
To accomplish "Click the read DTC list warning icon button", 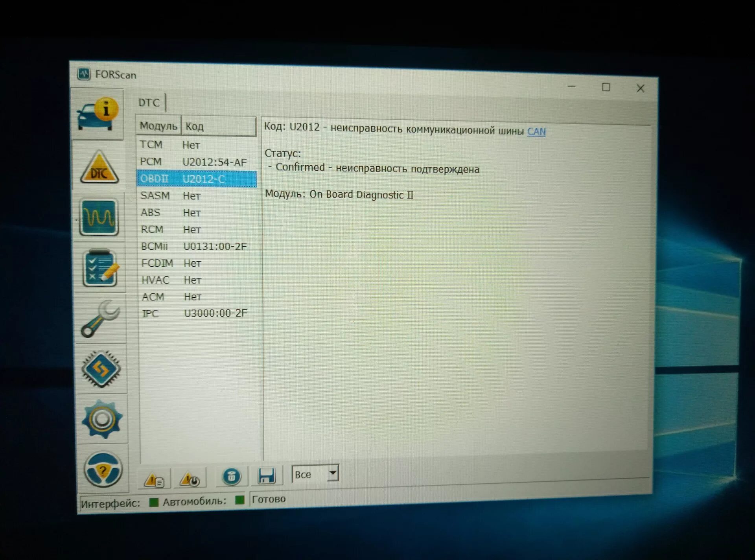I will [154, 479].
